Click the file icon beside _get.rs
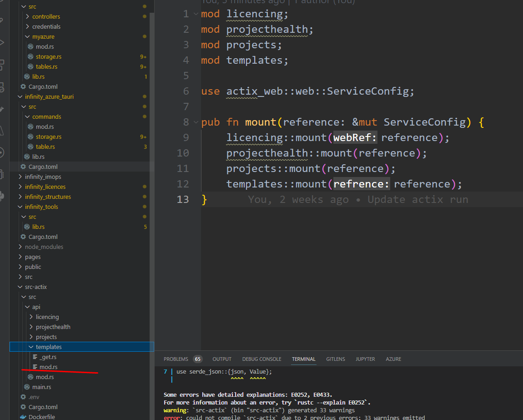Image resolution: width=523 pixels, height=420 pixels. pyautogui.click(x=35, y=357)
